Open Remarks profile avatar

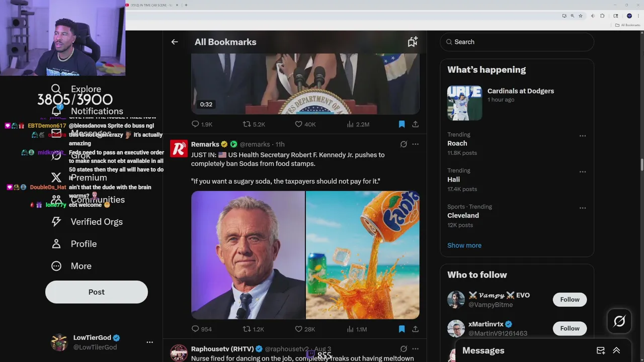(179, 149)
